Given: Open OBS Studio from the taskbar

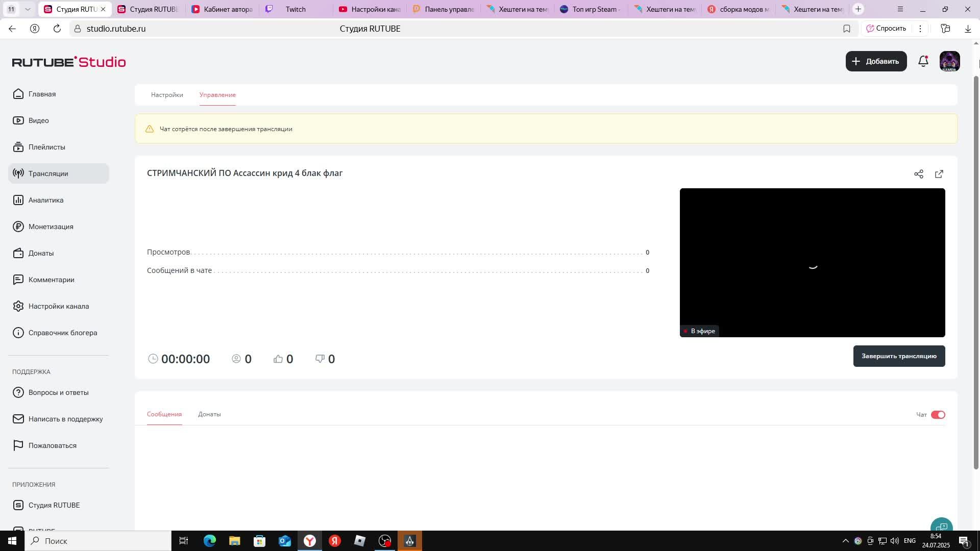Looking at the screenshot, I should pyautogui.click(x=385, y=541).
